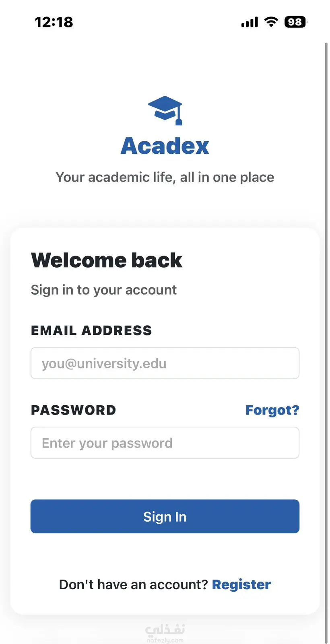Tap the graduation cap logo icon
Viewport: 330px width, 644px height.
tap(165, 110)
